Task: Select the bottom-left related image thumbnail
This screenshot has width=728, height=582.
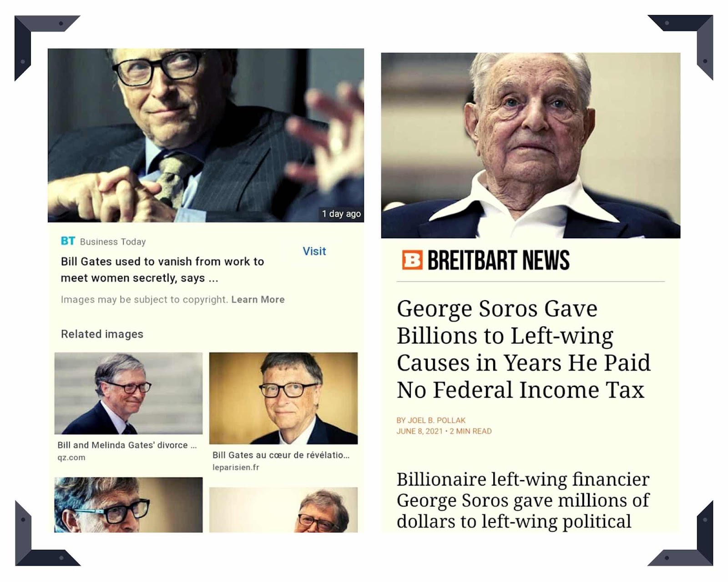Action: coord(128,505)
